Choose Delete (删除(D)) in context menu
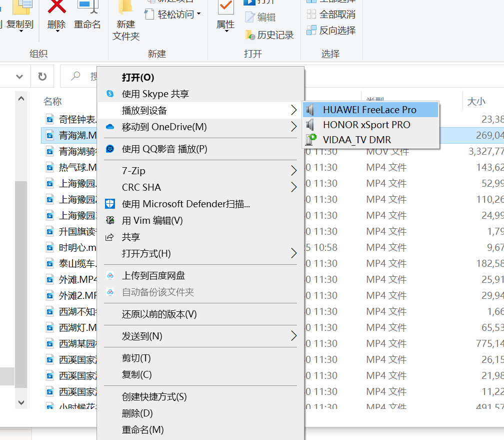The image size is (504, 440). tap(200, 413)
